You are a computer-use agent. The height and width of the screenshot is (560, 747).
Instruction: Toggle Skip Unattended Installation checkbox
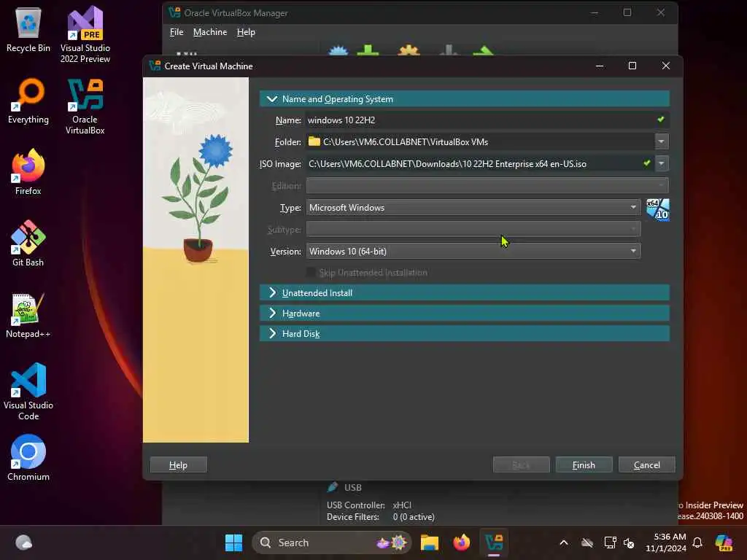click(311, 273)
